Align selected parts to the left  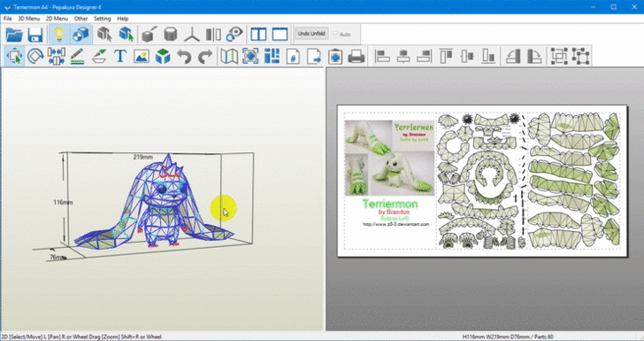(382, 57)
